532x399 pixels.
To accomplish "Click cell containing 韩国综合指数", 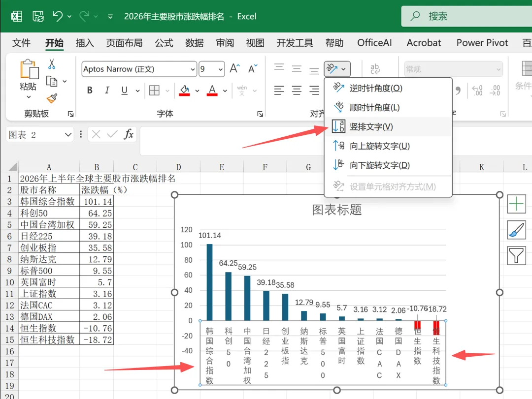I will tap(49, 201).
